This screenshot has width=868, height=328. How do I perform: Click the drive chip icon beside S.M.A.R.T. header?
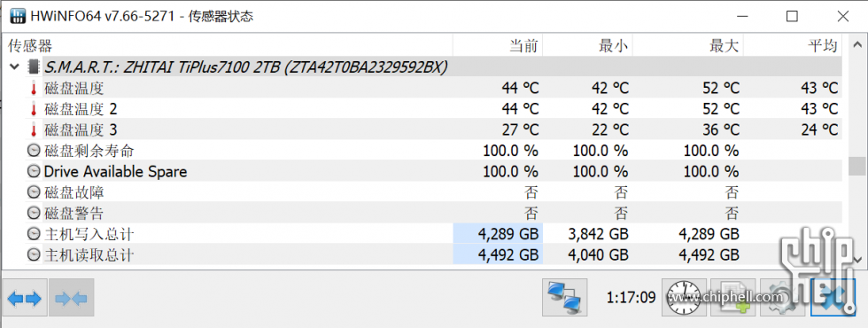click(x=34, y=67)
